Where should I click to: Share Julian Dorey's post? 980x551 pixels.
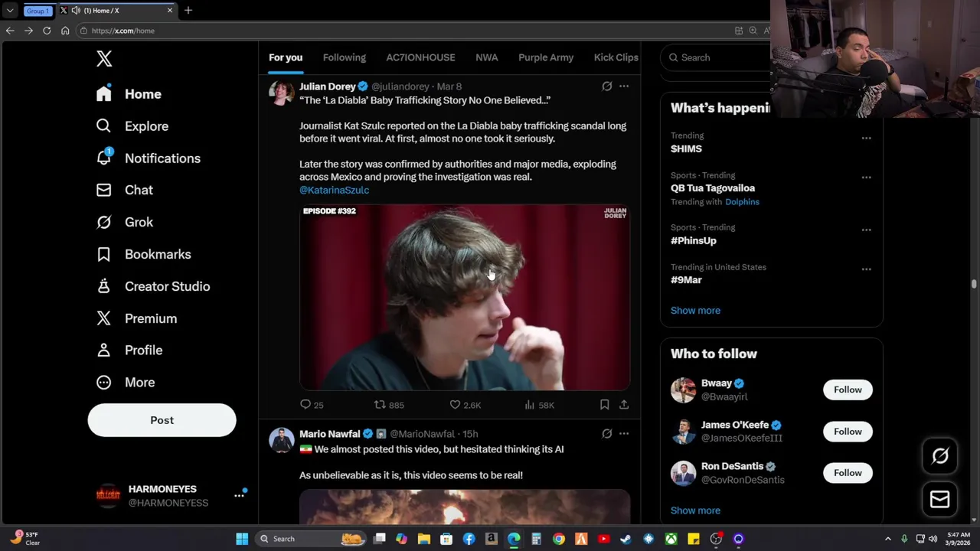tap(624, 405)
